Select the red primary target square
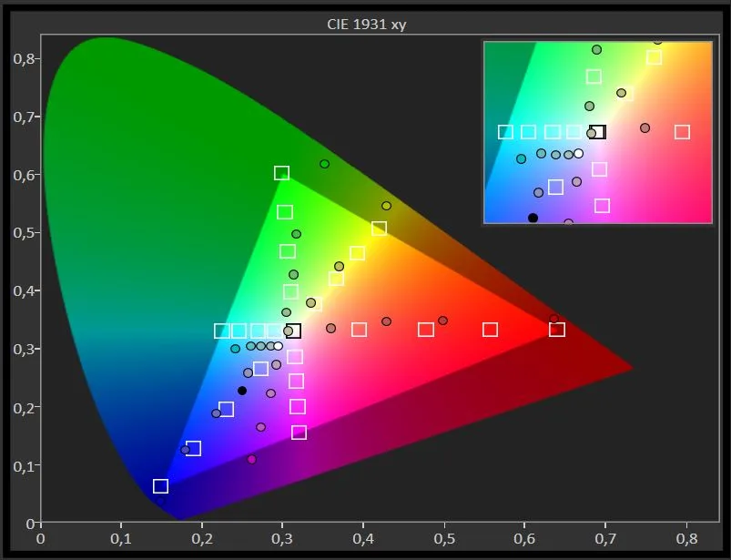731x560 pixels. (x=557, y=330)
